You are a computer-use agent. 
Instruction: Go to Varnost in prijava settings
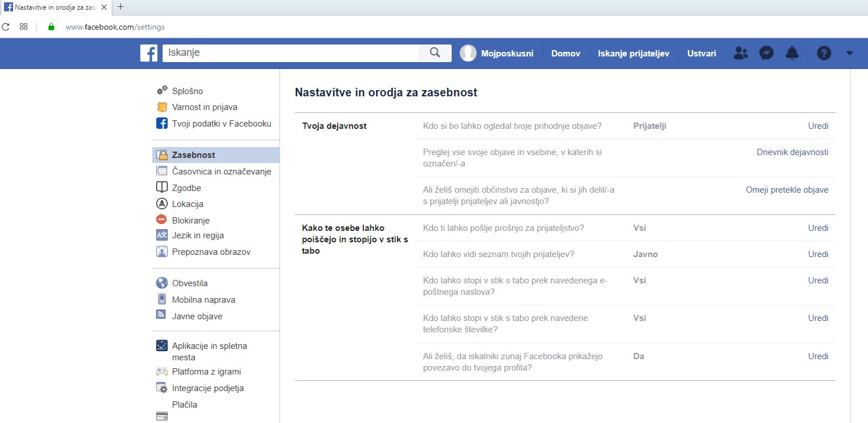tap(204, 107)
